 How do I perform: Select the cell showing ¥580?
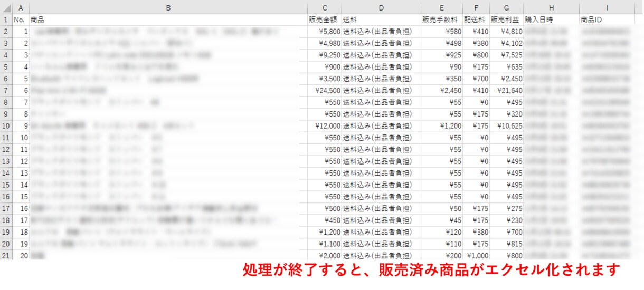click(x=442, y=32)
